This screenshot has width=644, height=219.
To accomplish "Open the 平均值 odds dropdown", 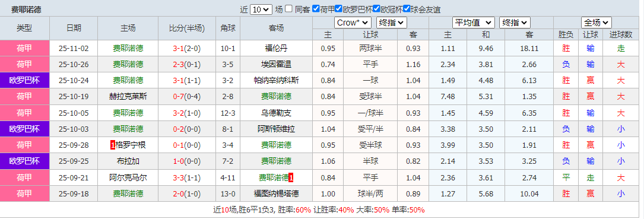I will tap(474, 23).
